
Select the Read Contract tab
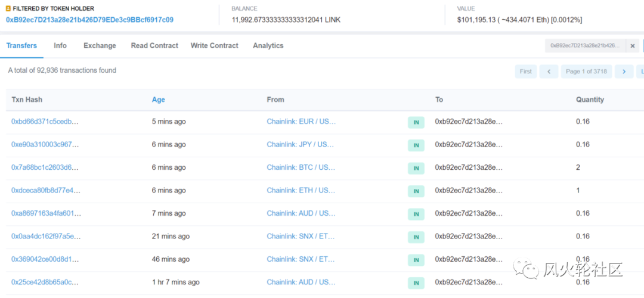(x=154, y=45)
